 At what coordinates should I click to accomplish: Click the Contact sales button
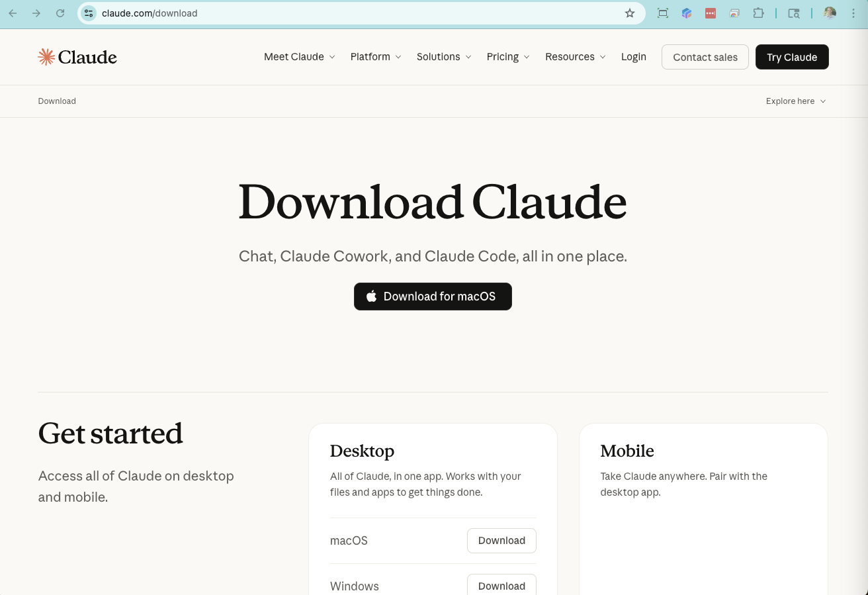705,57
